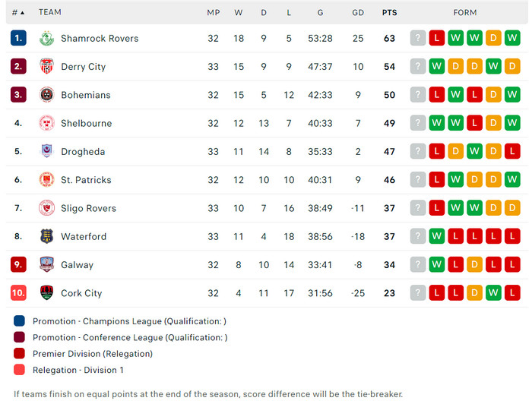Click Derry City's most recent form result
Viewport: 532px width, 404px height.
point(437,66)
